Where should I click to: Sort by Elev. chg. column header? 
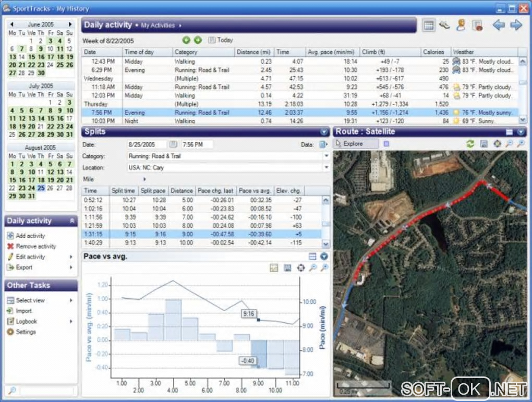pos(289,191)
